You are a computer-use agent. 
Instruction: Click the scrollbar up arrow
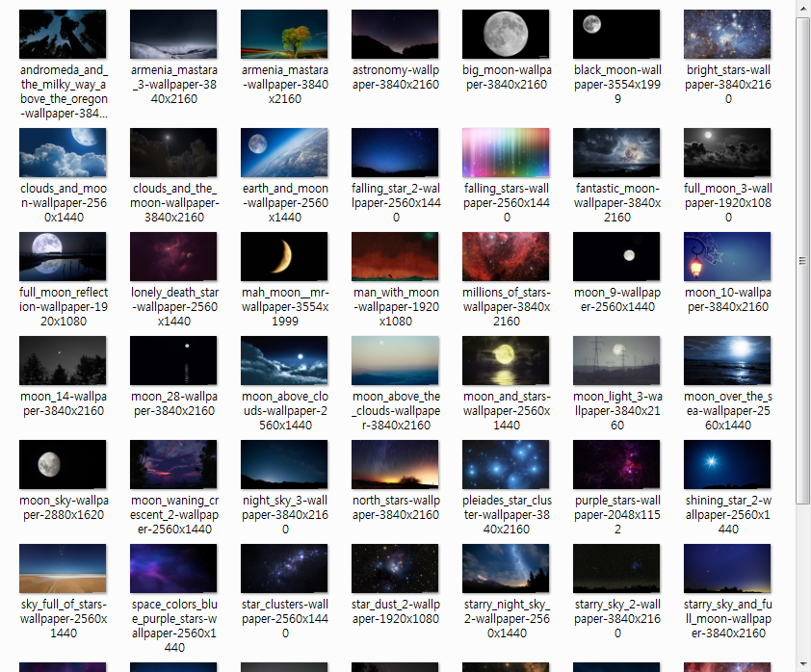(802, 8)
